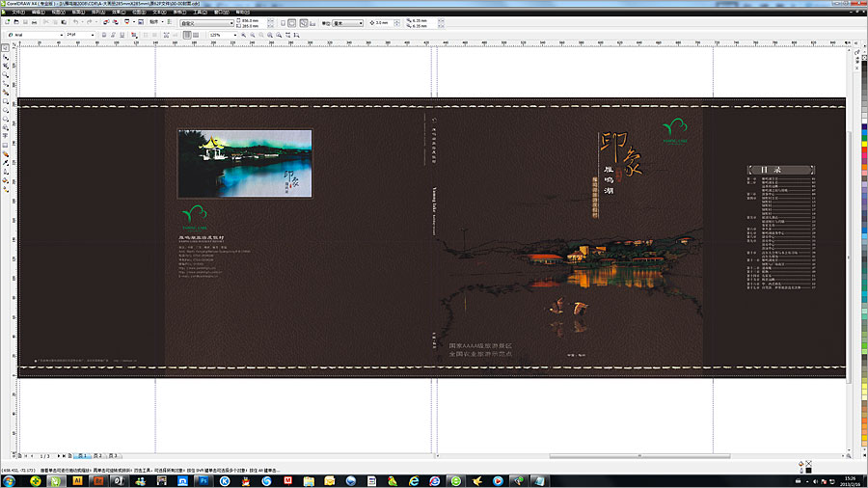The width and height of the screenshot is (868, 488).
Task: Open the Arial font name dropdown
Action: tap(62, 35)
